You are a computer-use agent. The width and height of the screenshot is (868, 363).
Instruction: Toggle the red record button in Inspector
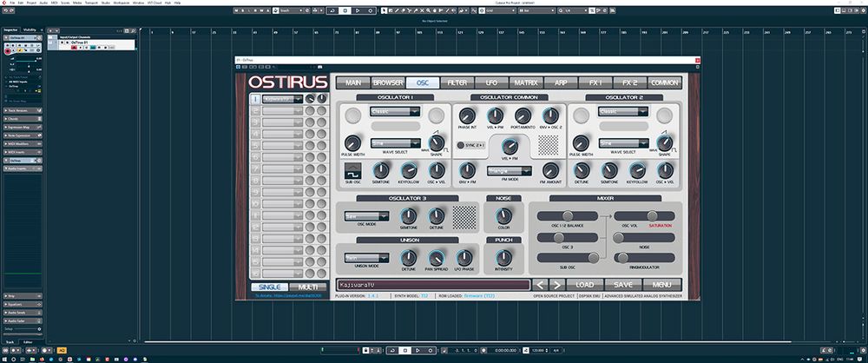(x=8, y=51)
